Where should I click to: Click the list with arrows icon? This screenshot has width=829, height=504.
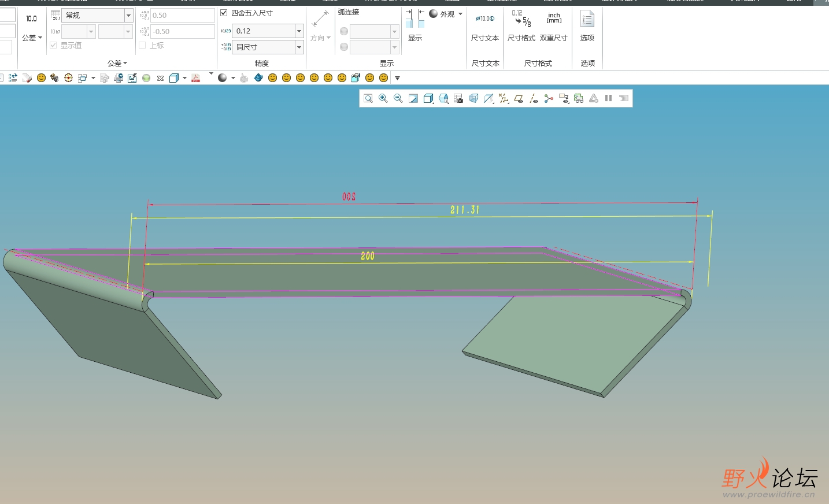click(x=13, y=78)
